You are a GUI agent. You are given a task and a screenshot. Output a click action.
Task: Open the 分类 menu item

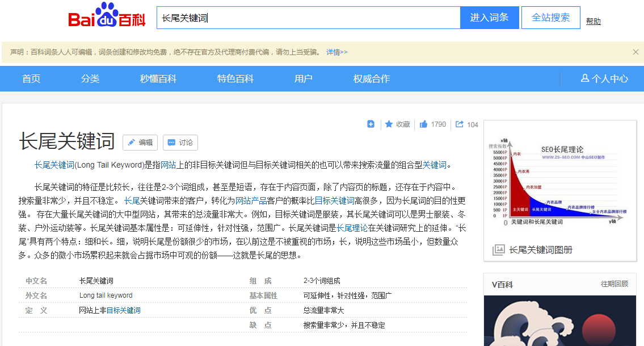tap(90, 78)
